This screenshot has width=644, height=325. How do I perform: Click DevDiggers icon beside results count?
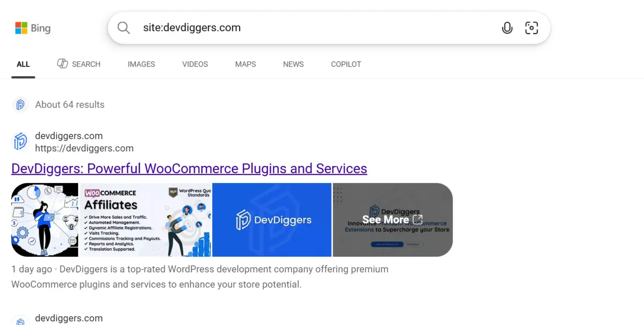click(x=20, y=105)
